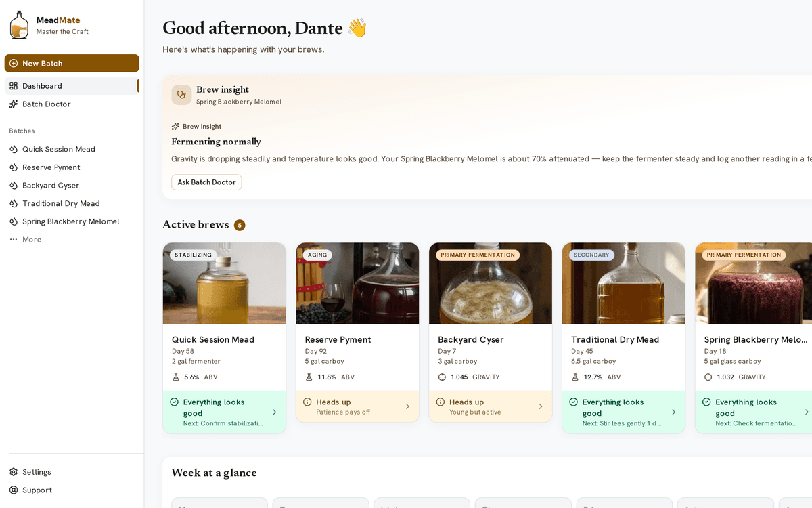This screenshot has width=812, height=508.
Task: Click the Traditional Dry Mead carboy photo
Action: click(624, 283)
